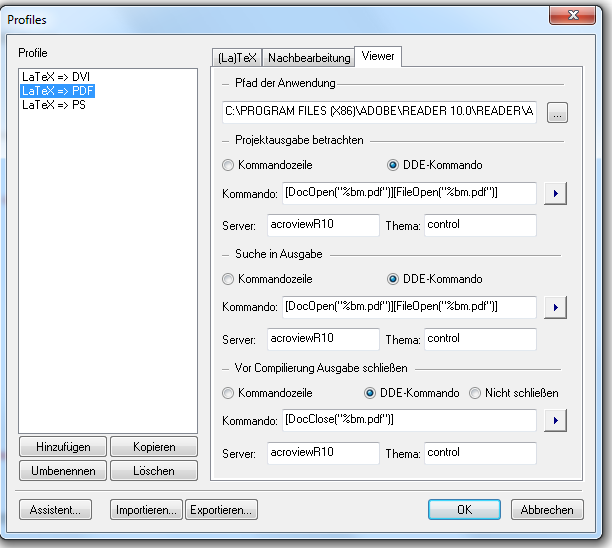This screenshot has height=548, width=612.
Task: Select DDE-Kommando under Projektausgabe betrachten
Action: [x=393, y=165]
